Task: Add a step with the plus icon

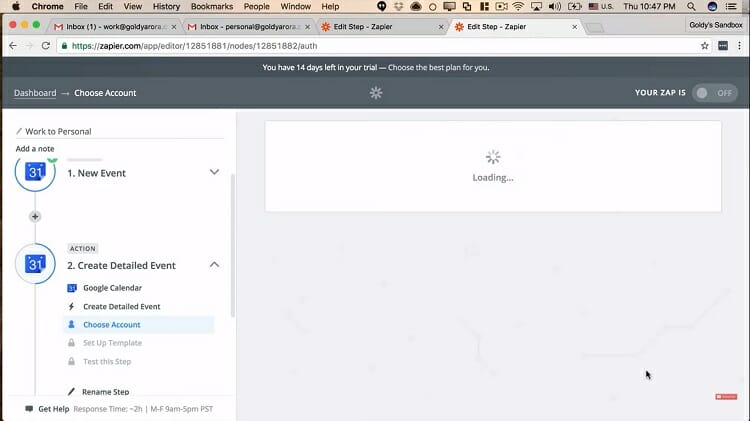Action: pyautogui.click(x=35, y=217)
